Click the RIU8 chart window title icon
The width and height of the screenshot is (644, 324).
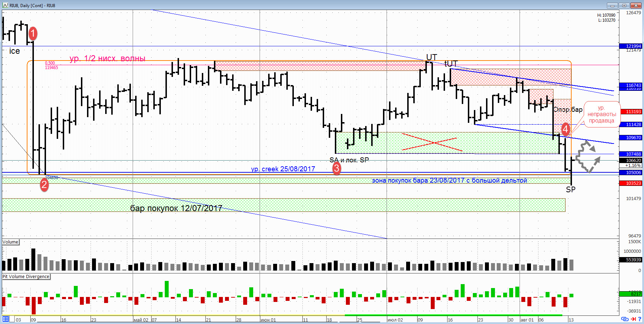tap(5, 5)
